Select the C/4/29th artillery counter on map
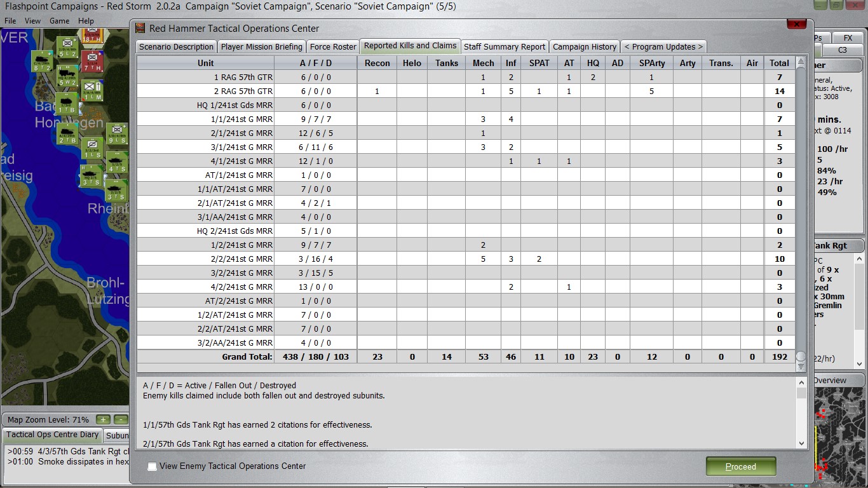Viewport: 868px width, 488px height. pyautogui.click(x=42, y=61)
